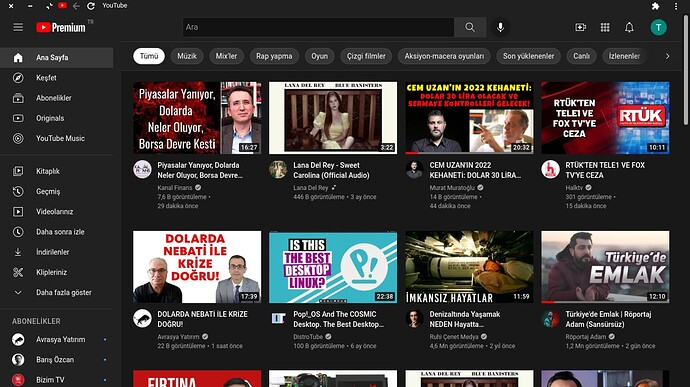Play Cem Uzan'ın 2022 Kehaneti thumbnail
Viewport: 690px width, 387px height.
tap(469, 118)
